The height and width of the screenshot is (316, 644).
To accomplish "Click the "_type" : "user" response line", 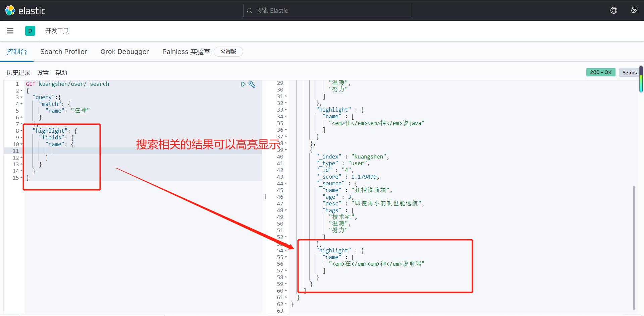I will pos(343,164).
